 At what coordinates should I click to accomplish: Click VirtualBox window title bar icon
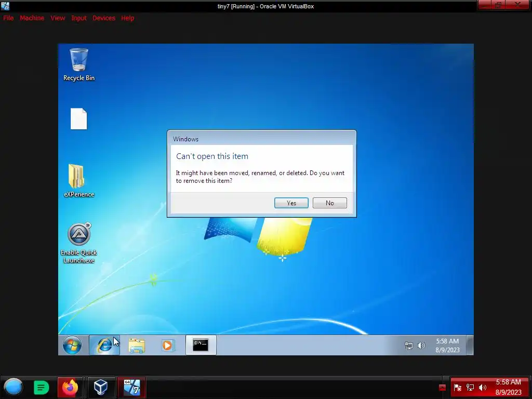click(x=5, y=6)
